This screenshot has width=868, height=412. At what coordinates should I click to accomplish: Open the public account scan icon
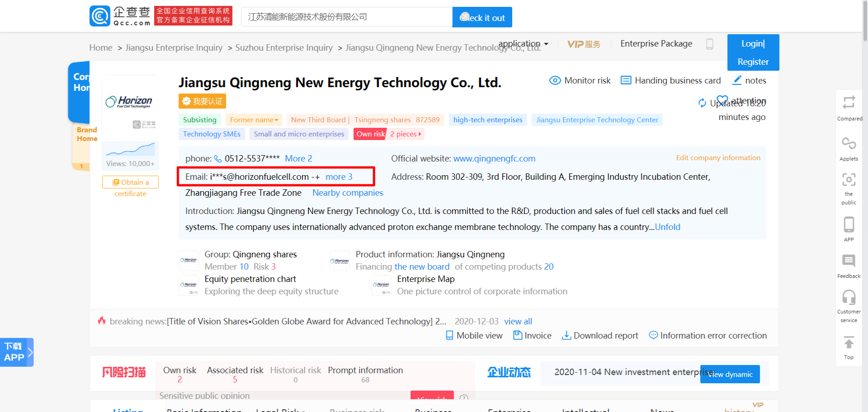(849, 179)
